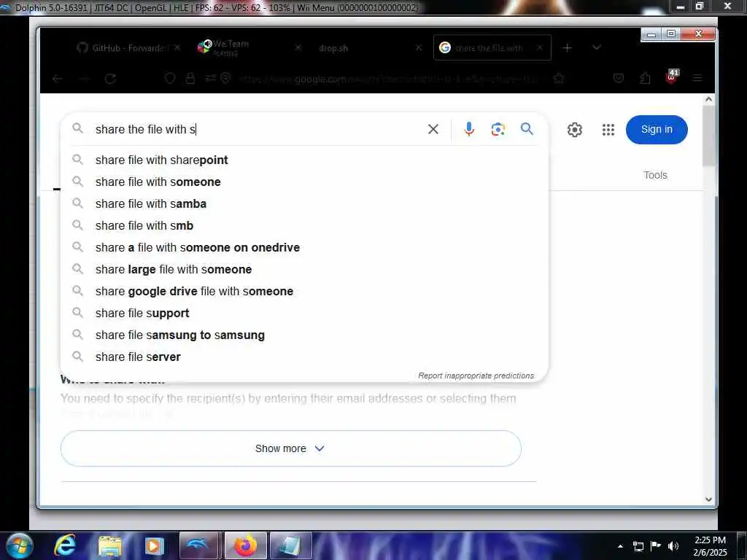Click scrollbar up arrow at top
Screen dimensions: 747x560
(708, 99)
